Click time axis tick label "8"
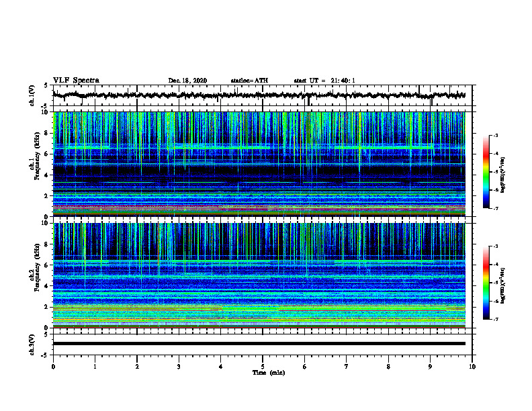Image resolution: width=532 pixels, height=411 pixels. (x=388, y=367)
